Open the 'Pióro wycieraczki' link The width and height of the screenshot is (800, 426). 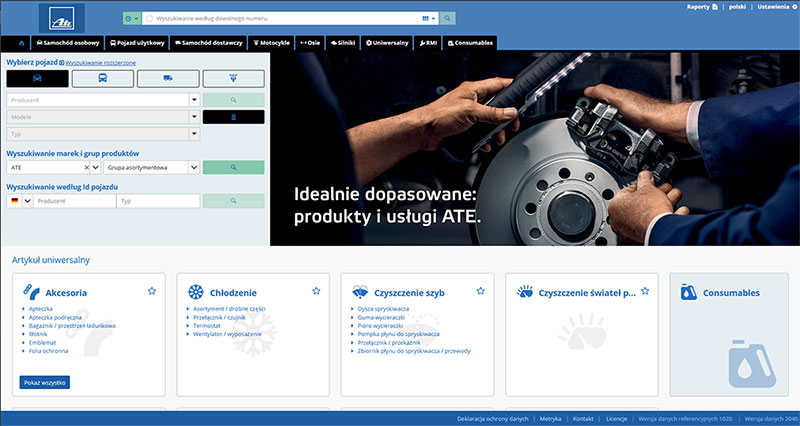(x=380, y=325)
